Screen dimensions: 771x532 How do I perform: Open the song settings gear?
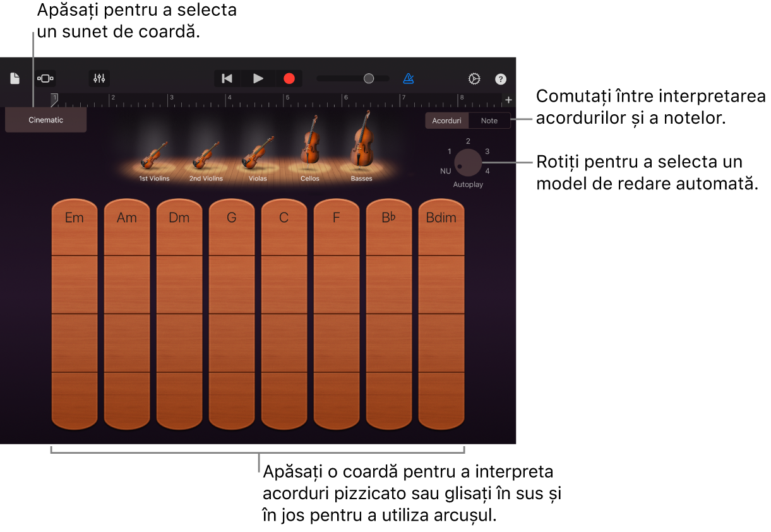474,78
